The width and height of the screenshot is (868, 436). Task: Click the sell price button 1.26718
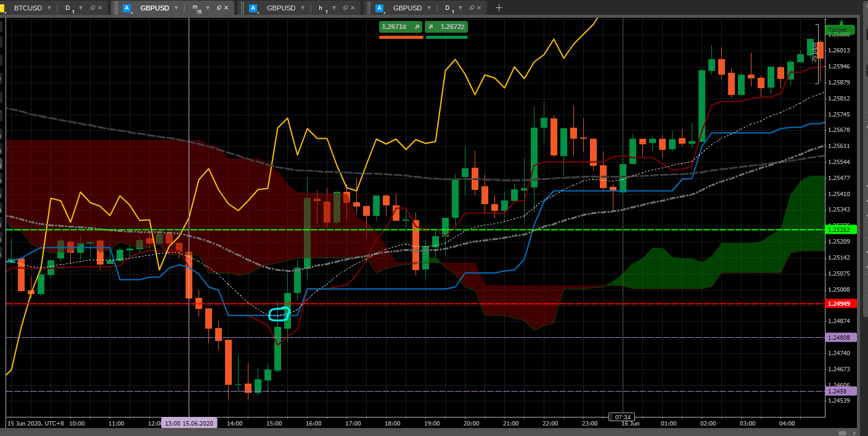coord(401,27)
